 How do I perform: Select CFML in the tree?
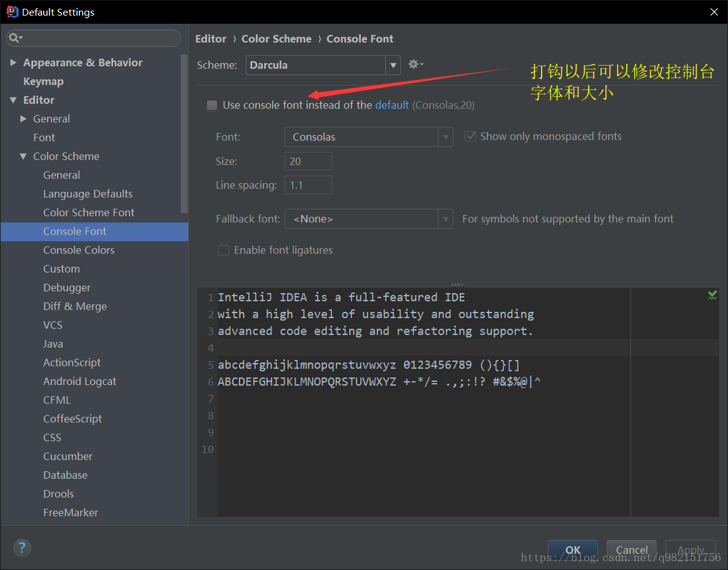click(57, 400)
